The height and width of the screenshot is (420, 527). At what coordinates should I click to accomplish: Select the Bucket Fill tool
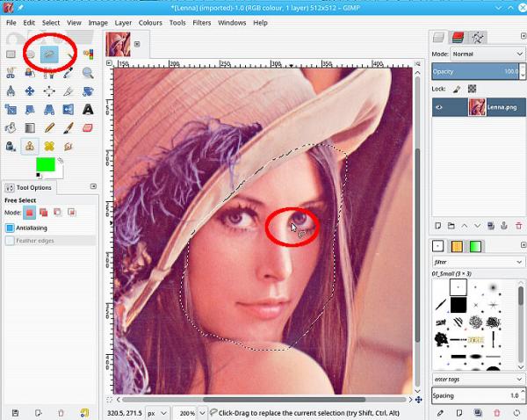[x=11, y=127]
